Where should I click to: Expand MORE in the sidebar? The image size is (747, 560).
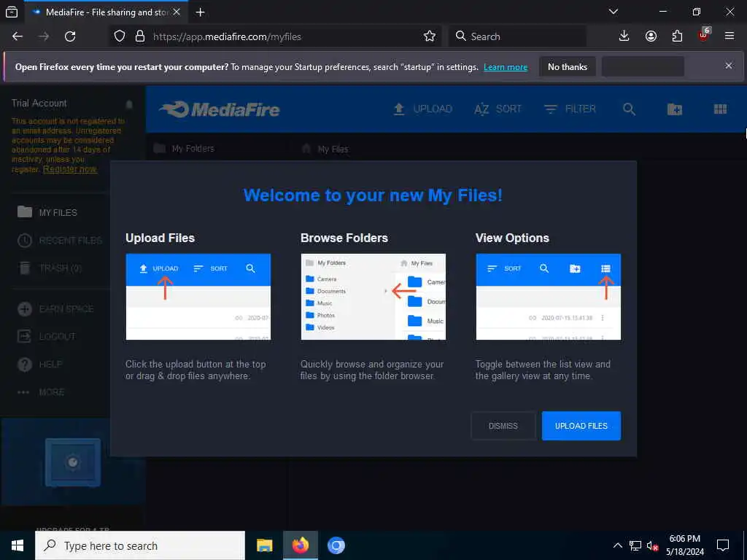point(41,392)
